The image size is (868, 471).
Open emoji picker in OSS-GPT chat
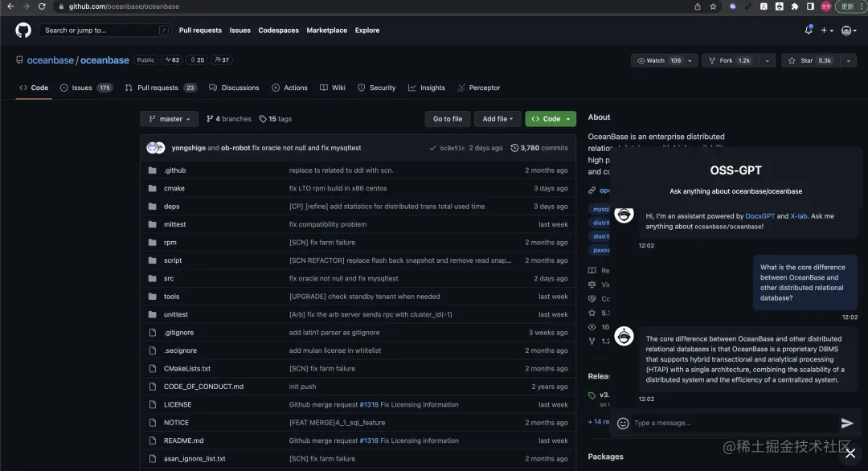pyautogui.click(x=623, y=424)
